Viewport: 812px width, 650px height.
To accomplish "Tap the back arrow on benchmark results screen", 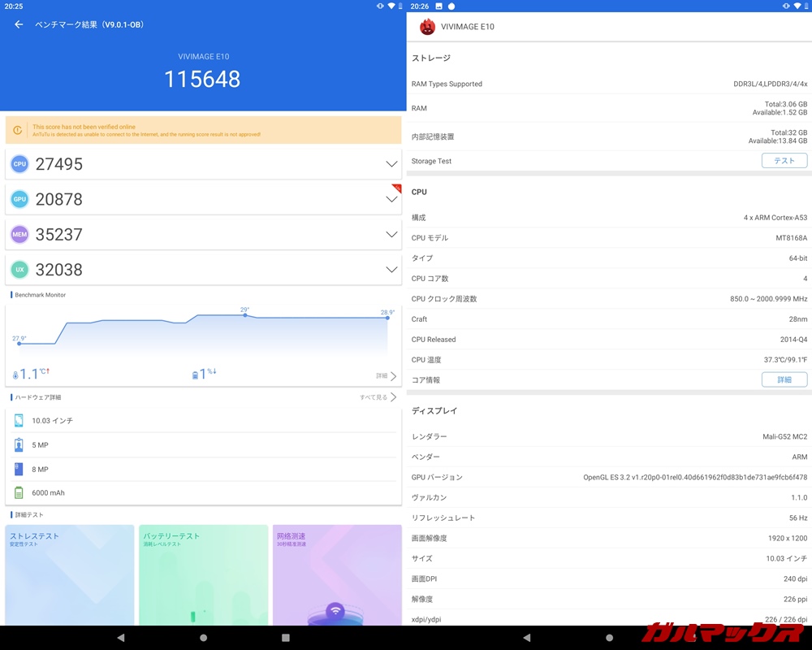I will [18, 24].
